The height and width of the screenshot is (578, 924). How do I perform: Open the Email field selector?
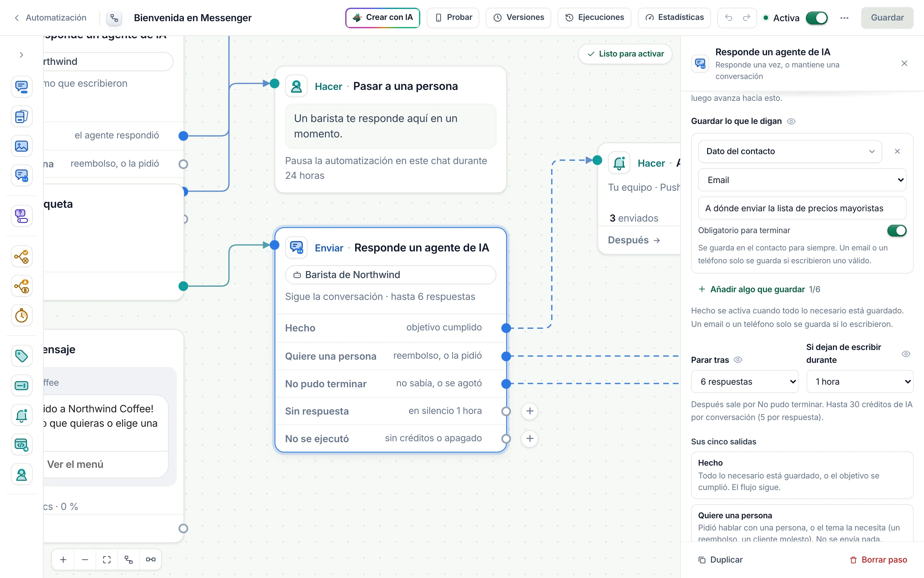[x=802, y=180]
